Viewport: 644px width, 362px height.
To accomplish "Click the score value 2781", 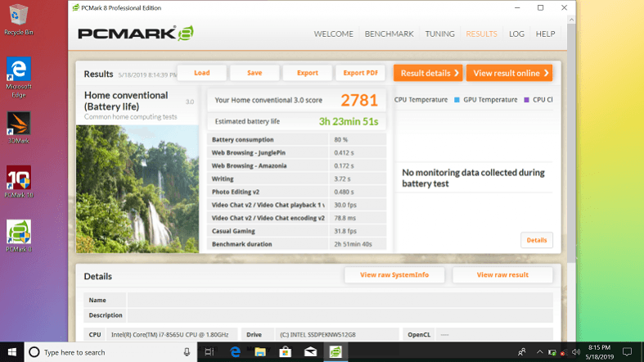I will pyautogui.click(x=359, y=100).
